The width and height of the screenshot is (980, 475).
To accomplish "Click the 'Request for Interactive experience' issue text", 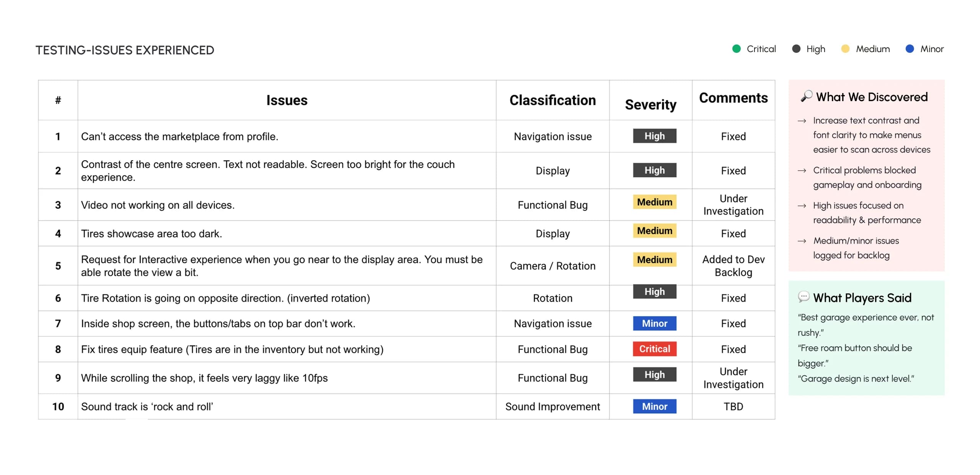I will (282, 266).
